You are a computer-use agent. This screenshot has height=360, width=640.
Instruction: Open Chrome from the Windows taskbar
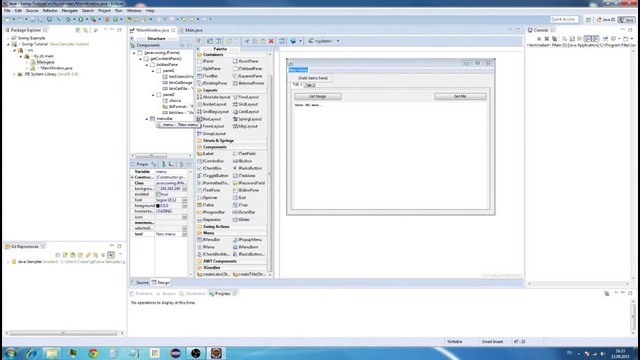[93, 353]
